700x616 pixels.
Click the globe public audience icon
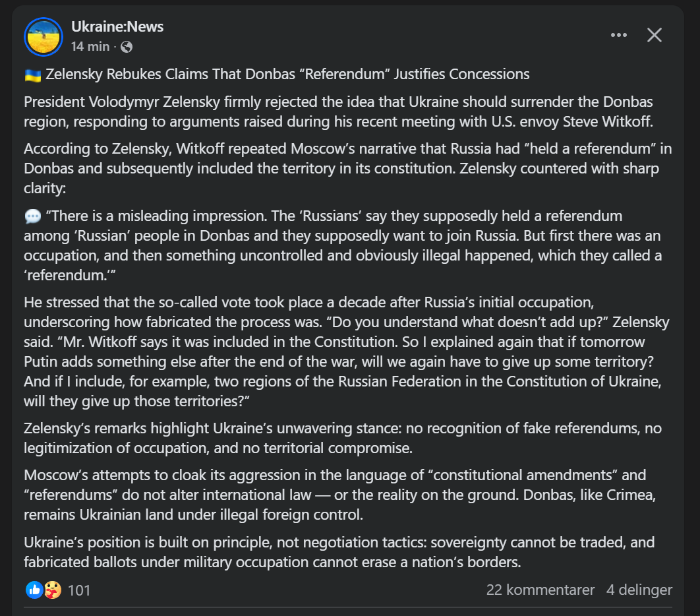pyautogui.click(x=127, y=47)
